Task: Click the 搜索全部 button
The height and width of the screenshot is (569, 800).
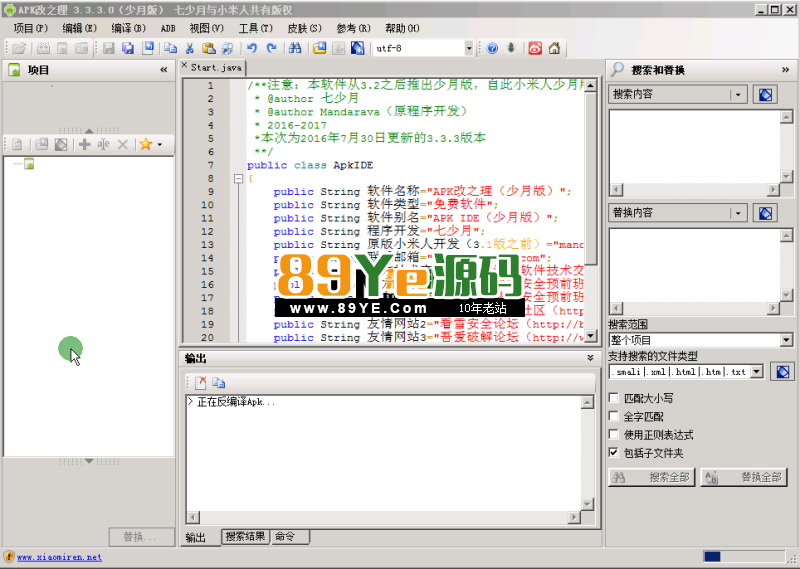Action: [651, 477]
